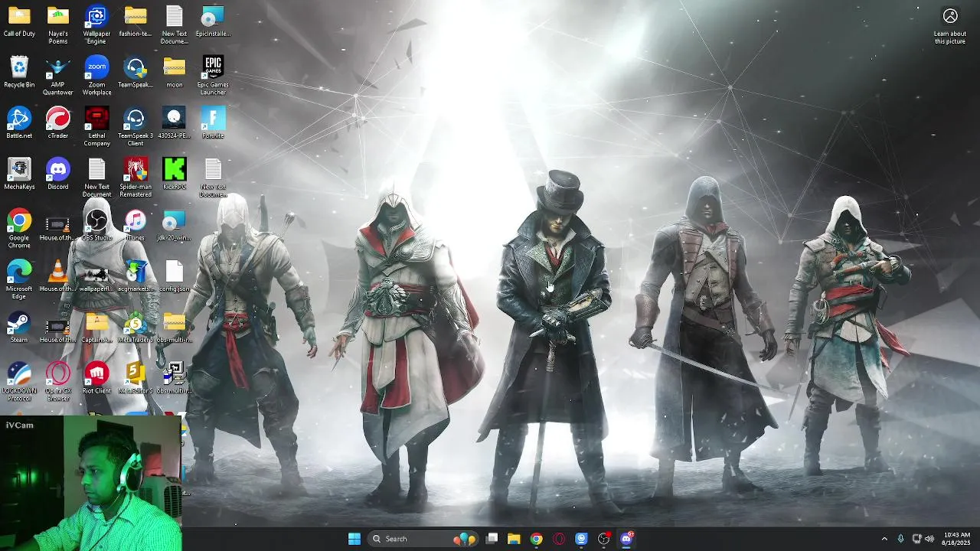Open Battle.net desktop shortcut

coord(19,123)
